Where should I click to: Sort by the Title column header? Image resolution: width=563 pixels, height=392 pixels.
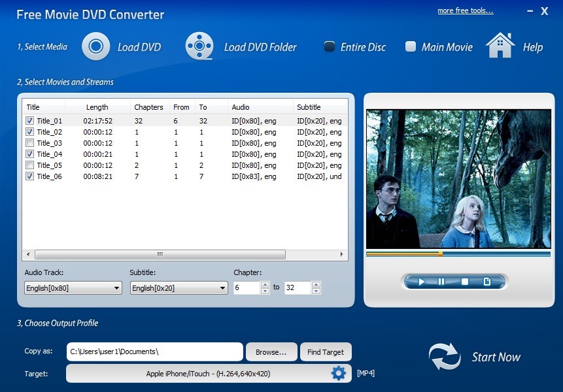point(44,107)
